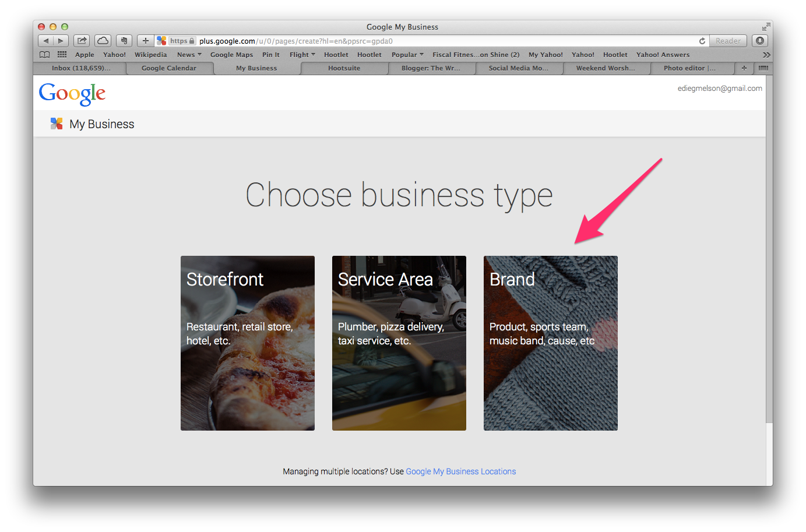Click the My Business header text

(102, 124)
